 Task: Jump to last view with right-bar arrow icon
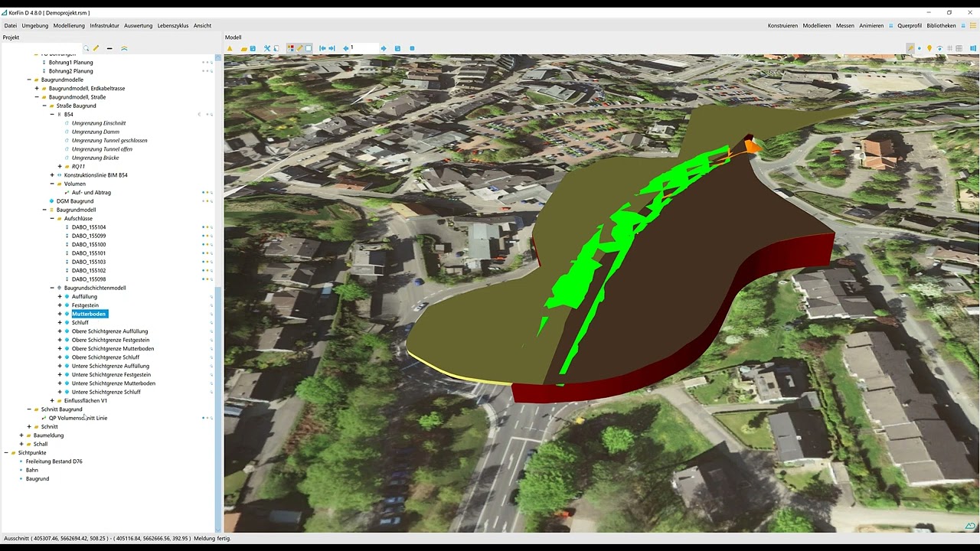(x=332, y=48)
